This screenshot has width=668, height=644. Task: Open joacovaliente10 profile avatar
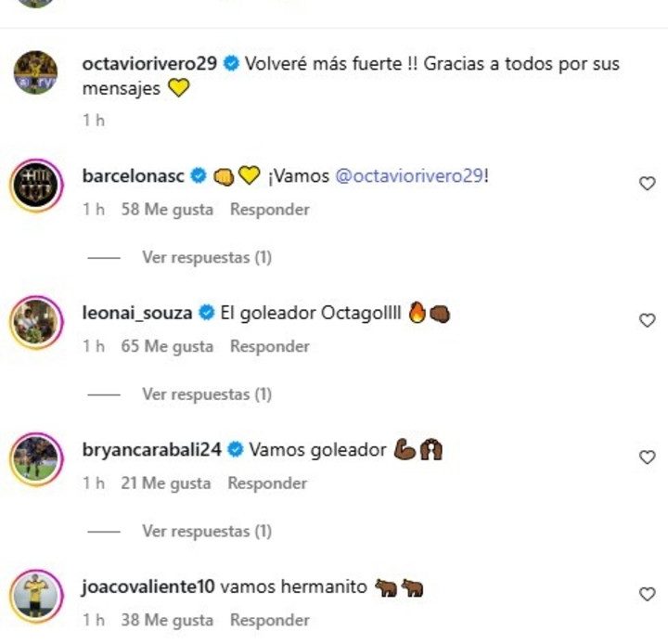36,596
